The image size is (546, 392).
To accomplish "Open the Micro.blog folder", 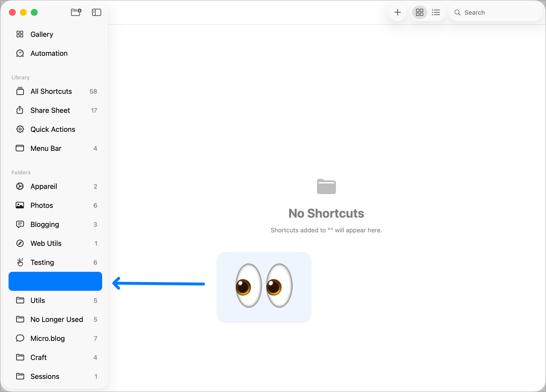I will coord(48,338).
